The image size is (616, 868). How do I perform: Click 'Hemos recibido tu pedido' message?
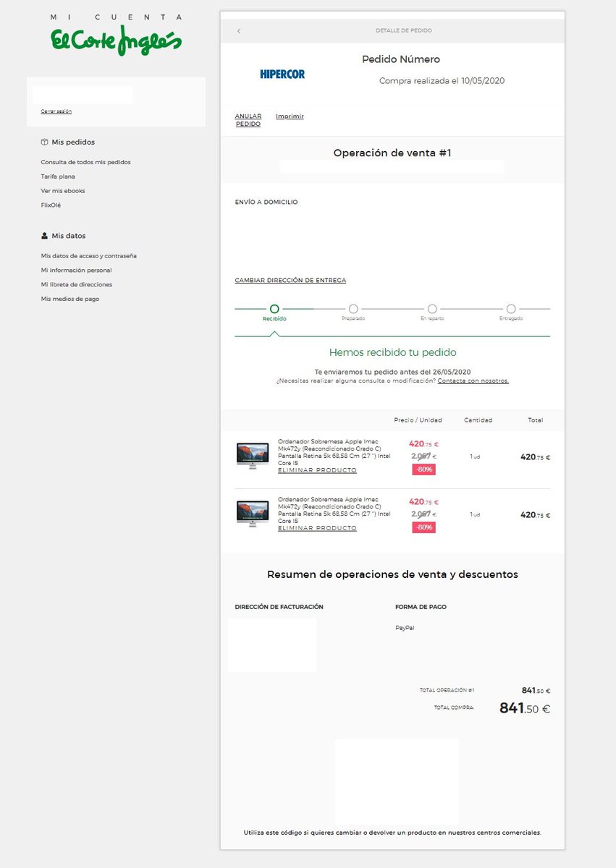pos(392,353)
